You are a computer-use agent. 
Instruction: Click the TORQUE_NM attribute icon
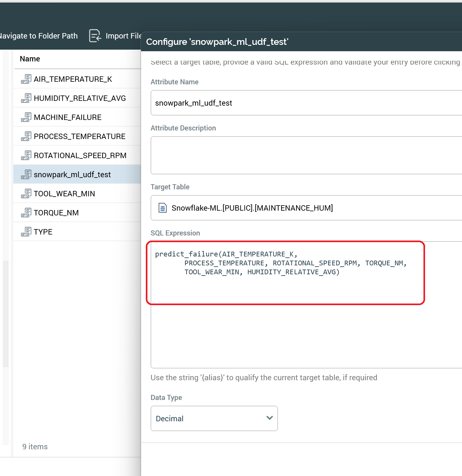(26, 213)
